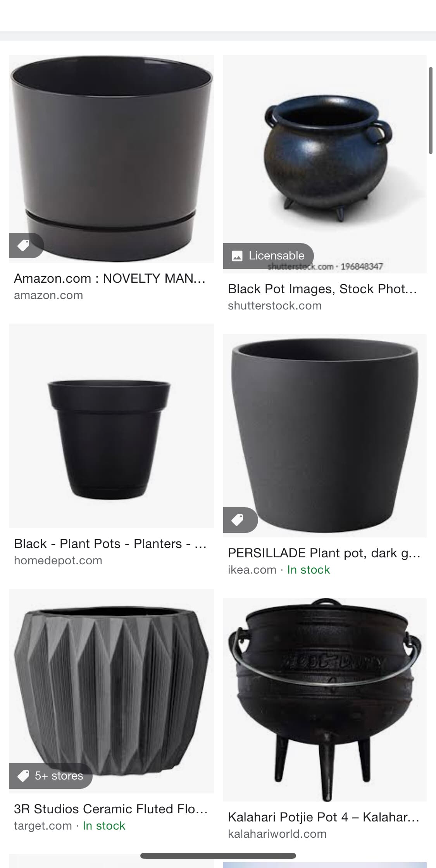
Task: Open Black - Plant Pots - Planters link
Action: 110,544
